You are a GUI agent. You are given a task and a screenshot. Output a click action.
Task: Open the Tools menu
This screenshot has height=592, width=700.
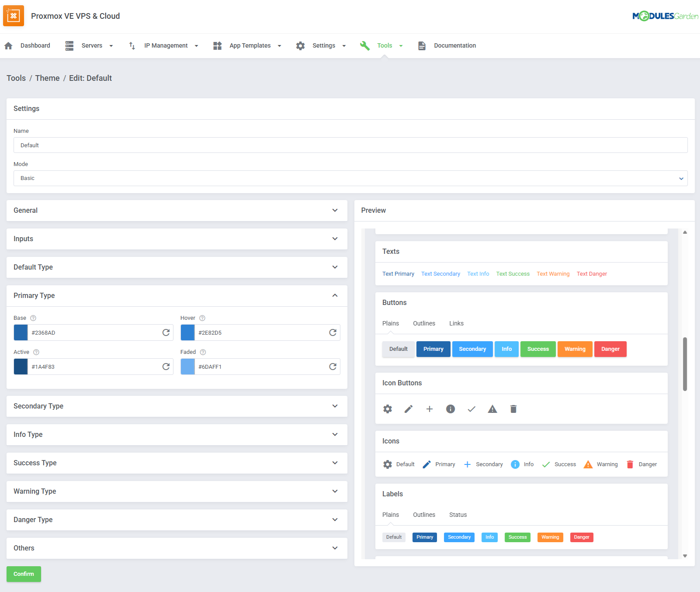click(x=385, y=45)
